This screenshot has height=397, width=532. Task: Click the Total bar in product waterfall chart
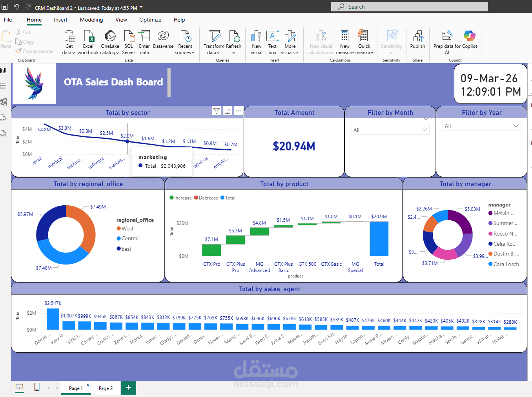[x=379, y=239]
